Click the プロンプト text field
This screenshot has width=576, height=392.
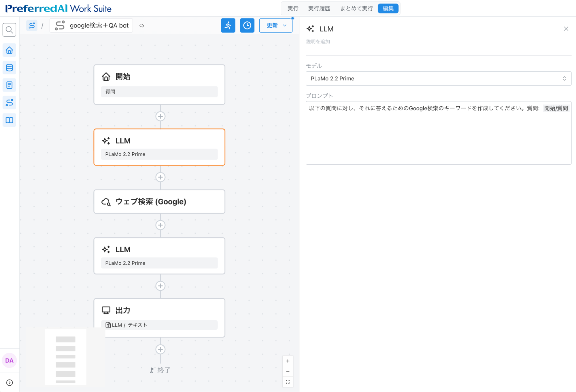pyautogui.click(x=438, y=135)
